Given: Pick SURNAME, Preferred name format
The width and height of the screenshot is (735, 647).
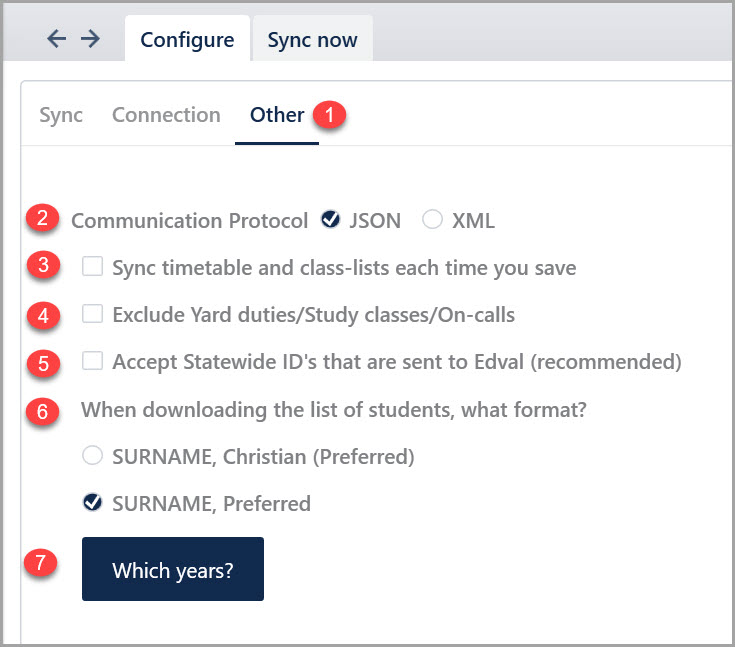Looking at the screenshot, I should click(x=93, y=503).
